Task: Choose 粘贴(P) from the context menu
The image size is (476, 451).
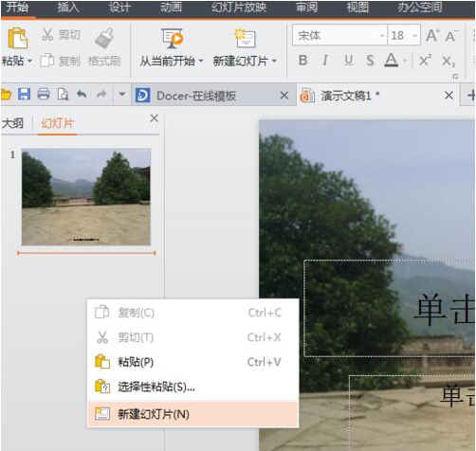Action: 192,362
